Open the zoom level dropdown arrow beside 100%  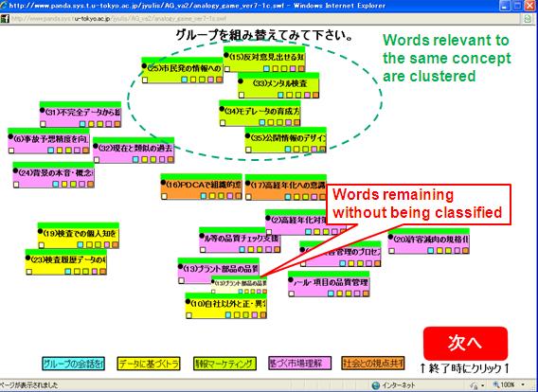(524, 385)
